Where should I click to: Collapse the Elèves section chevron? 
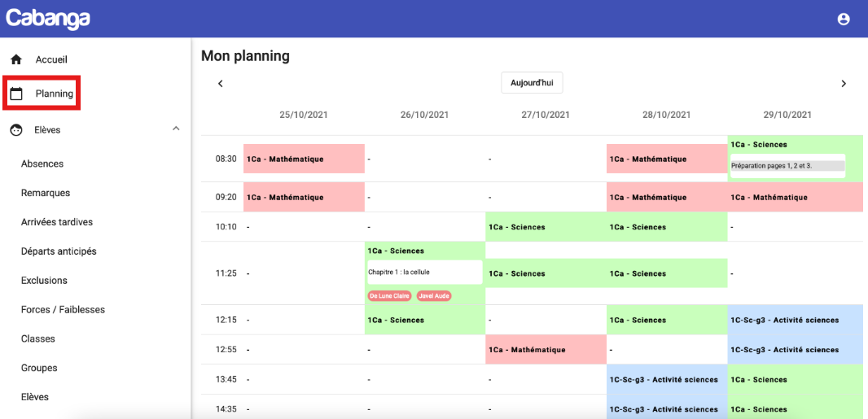click(x=176, y=129)
